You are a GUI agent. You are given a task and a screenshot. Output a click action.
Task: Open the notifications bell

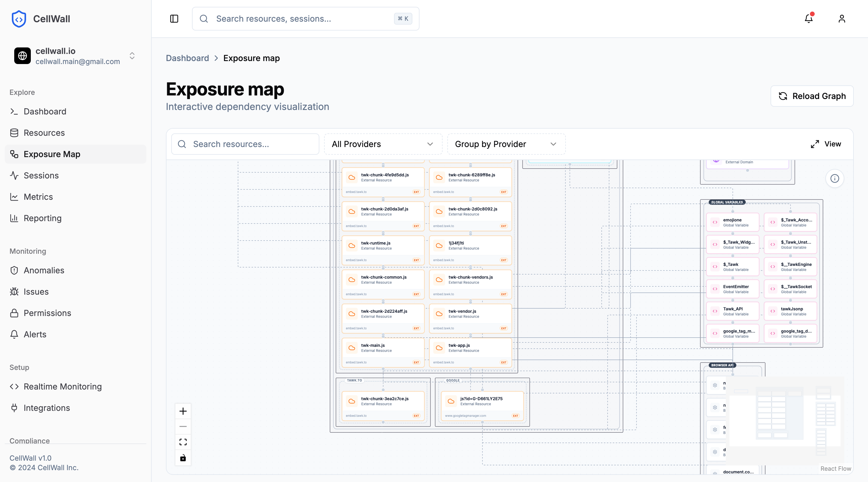pos(808,19)
